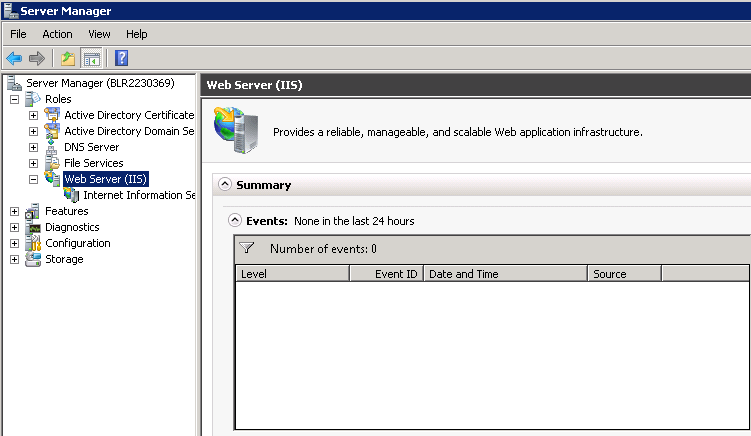Select Configuration tree label
The height and width of the screenshot is (436, 751).
pyautogui.click(x=78, y=243)
